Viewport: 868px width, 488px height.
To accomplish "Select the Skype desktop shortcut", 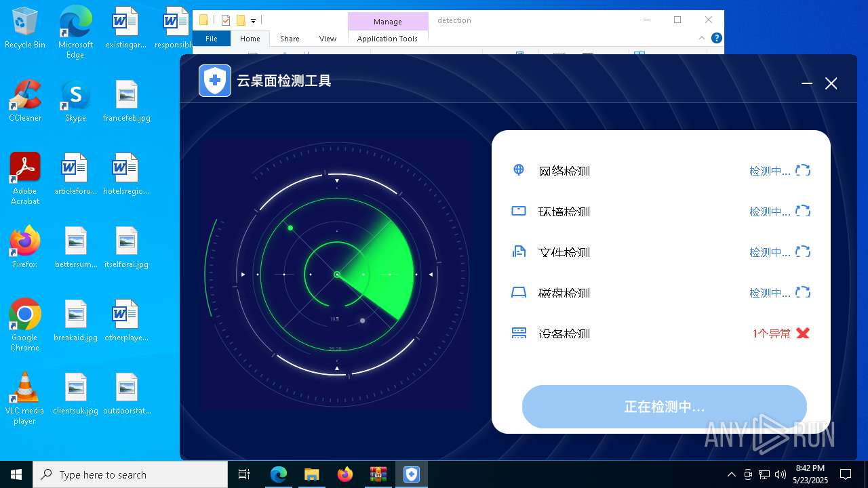I will coord(75,101).
